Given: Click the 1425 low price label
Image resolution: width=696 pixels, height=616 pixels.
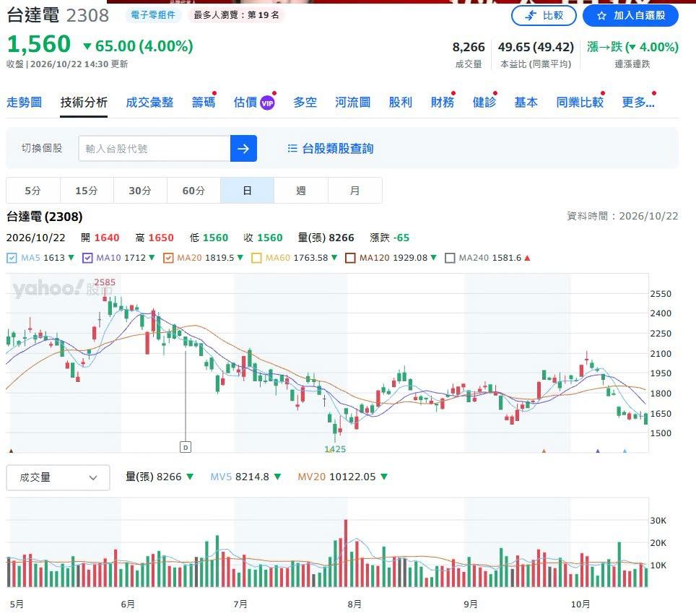Looking at the screenshot, I should coord(335,449).
